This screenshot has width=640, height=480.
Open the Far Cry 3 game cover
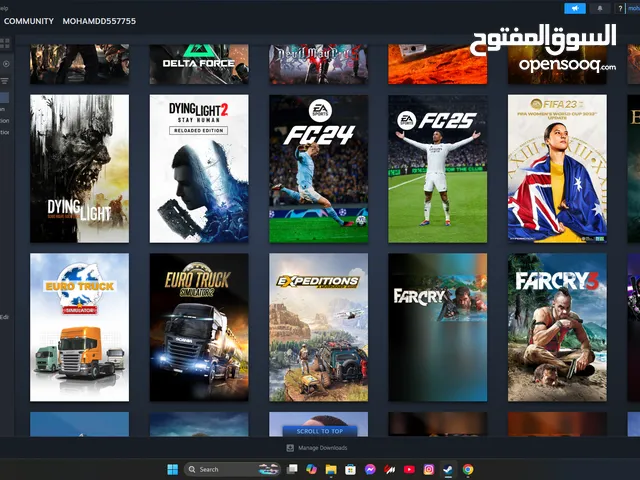[x=557, y=327]
